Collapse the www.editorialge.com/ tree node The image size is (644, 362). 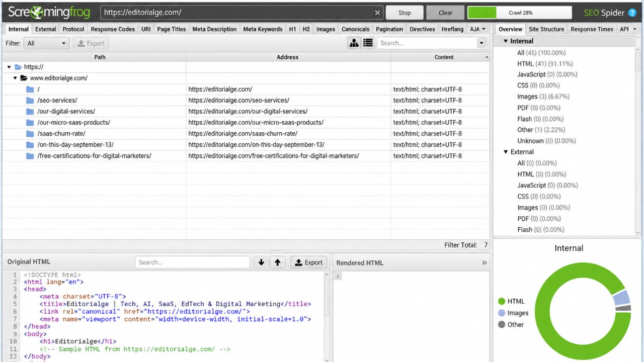click(15, 78)
